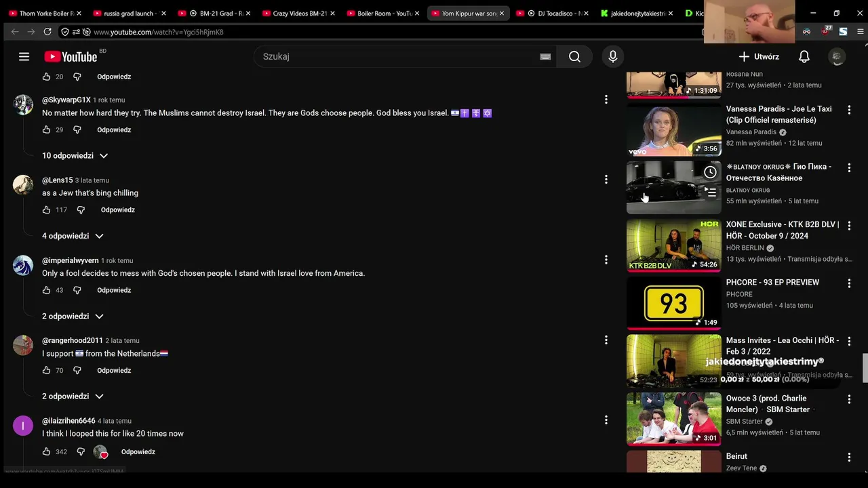Screen dimensions: 868x488
Task: Click the search magnifier button
Action: [574, 57]
